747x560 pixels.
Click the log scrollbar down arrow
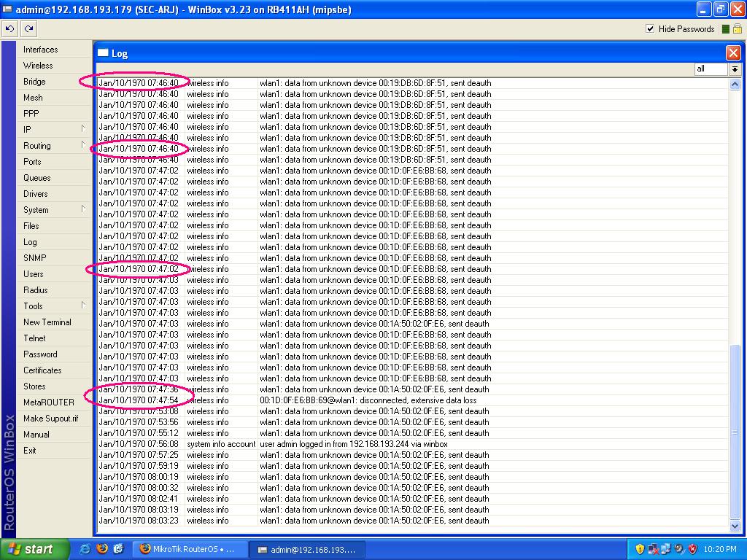coord(735,525)
